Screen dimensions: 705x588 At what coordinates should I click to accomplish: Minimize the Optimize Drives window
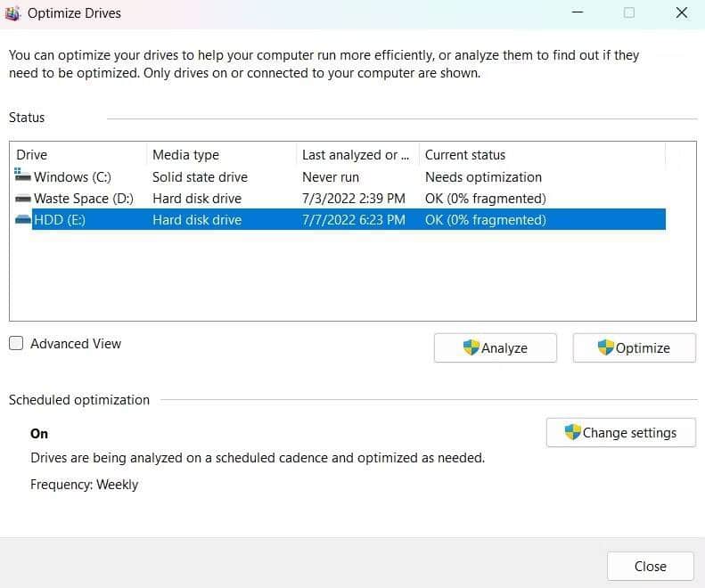click(578, 13)
